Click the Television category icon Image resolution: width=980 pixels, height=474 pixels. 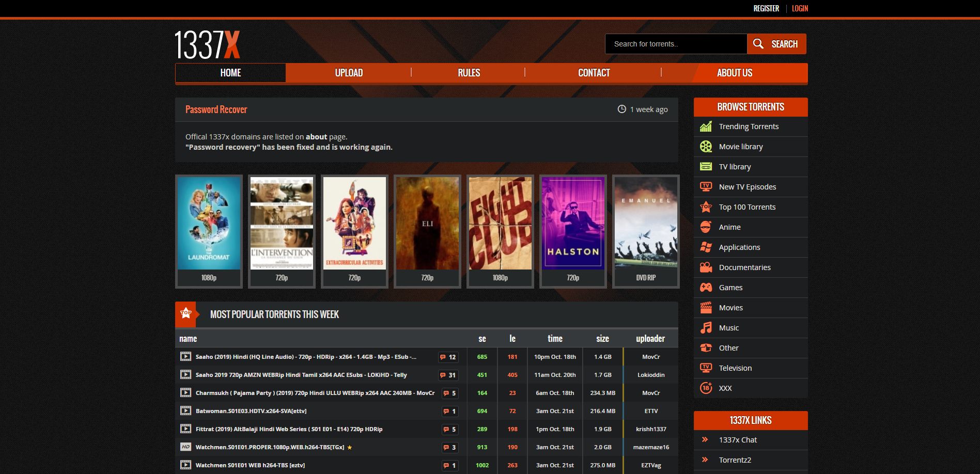click(706, 368)
